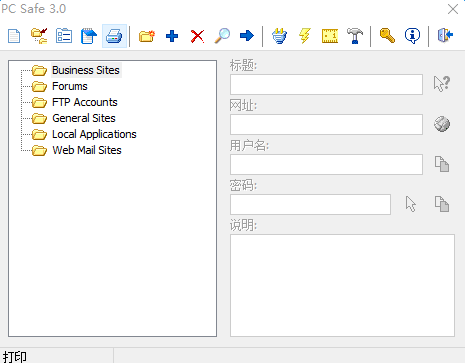Click the 密码 password input field
The image size is (465, 363).
point(310,204)
